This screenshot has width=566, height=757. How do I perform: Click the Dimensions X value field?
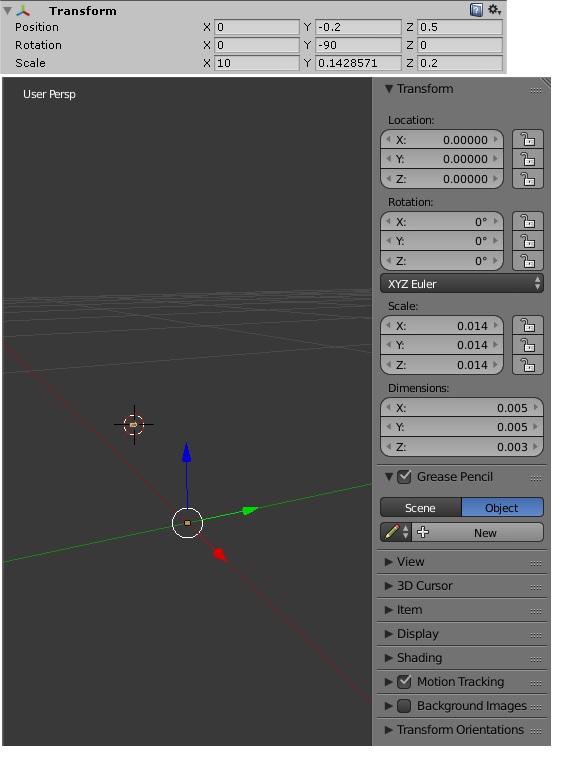[x=462, y=407]
